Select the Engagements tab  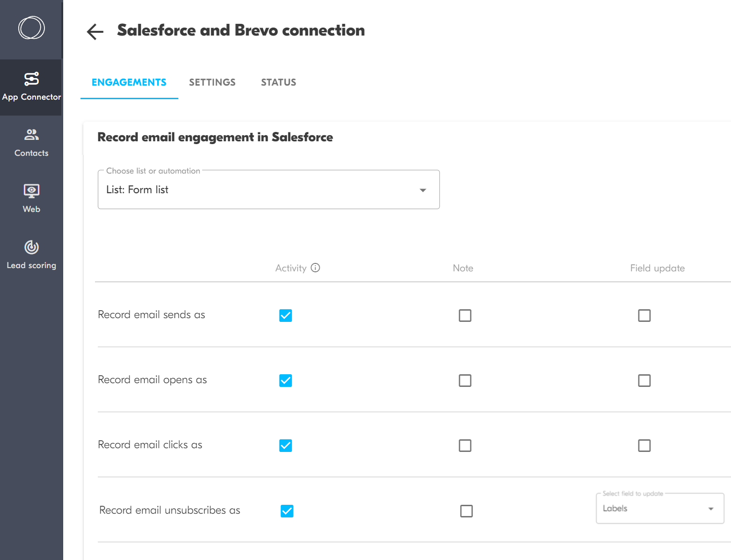(x=129, y=82)
